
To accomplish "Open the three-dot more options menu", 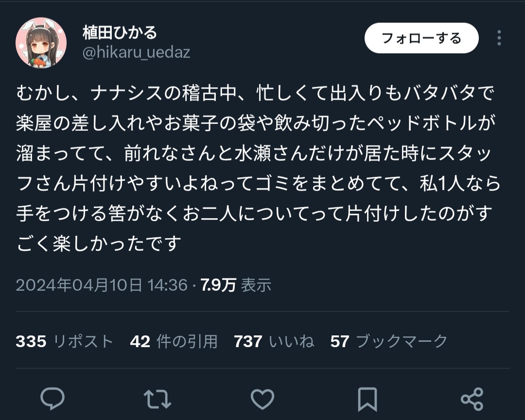I will [x=499, y=38].
